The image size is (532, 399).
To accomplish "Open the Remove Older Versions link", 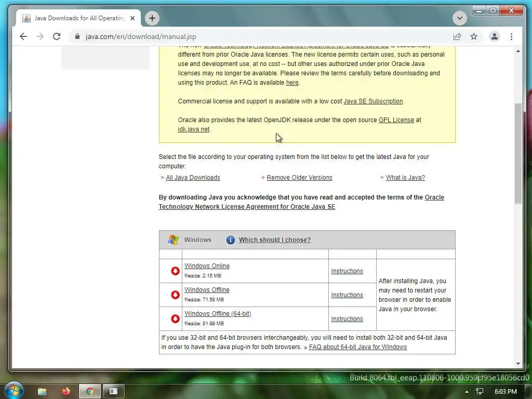I will [x=299, y=178].
